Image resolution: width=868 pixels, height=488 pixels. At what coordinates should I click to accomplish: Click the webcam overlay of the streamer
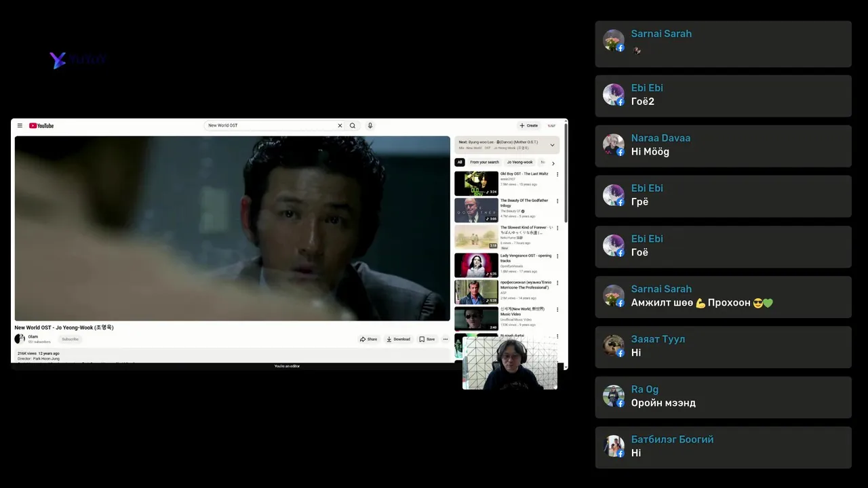pyautogui.click(x=510, y=363)
